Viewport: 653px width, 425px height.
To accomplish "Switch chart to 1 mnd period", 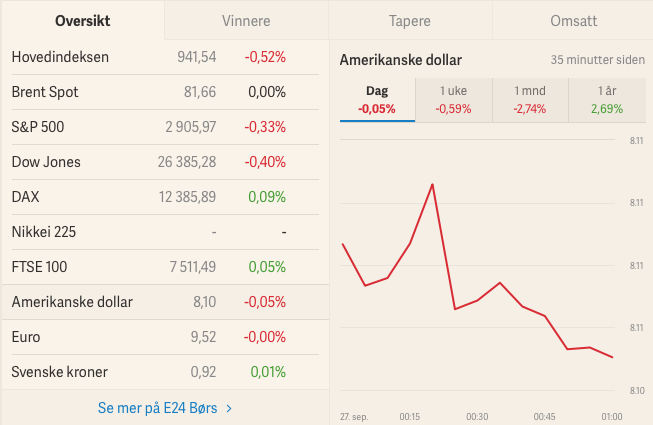I will pyautogui.click(x=530, y=100).
